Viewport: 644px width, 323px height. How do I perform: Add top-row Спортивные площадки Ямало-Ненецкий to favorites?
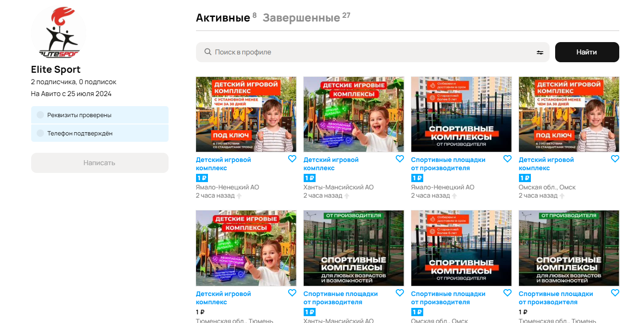508,159
